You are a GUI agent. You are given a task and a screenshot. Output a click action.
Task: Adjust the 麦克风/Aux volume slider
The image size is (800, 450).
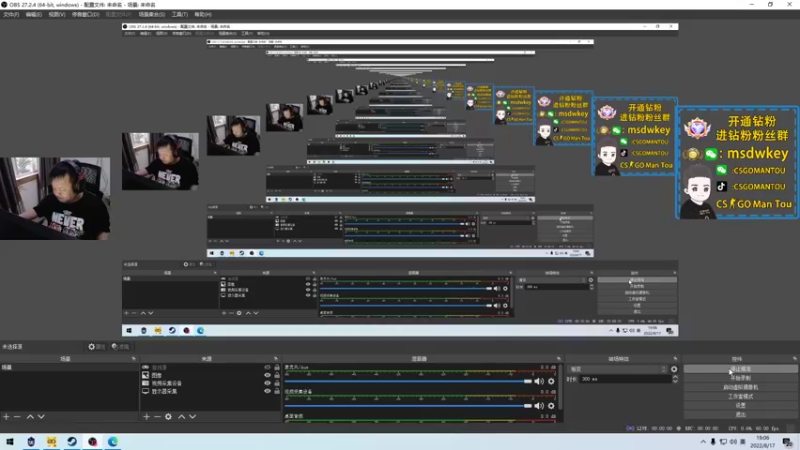(408, 381)
